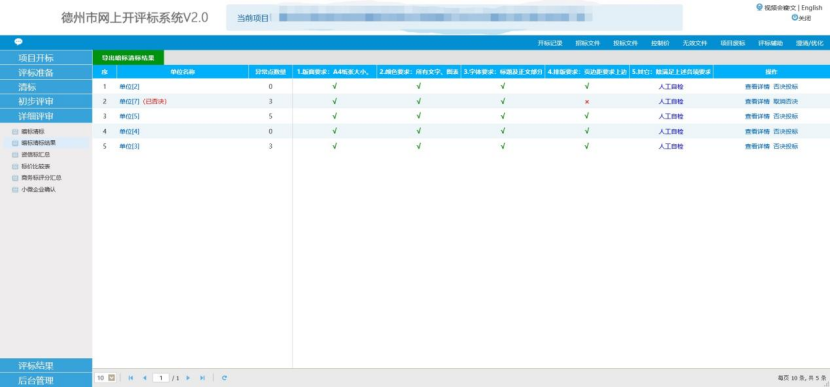The height and width of the screenshot is (387, 830).
Task: Click the refresh icon in pagination bar
Action: [x=224, y=378]
